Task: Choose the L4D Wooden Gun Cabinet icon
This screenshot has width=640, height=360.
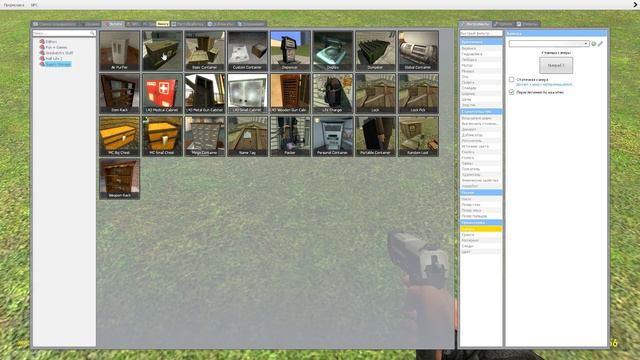Action: coord(290,93)
